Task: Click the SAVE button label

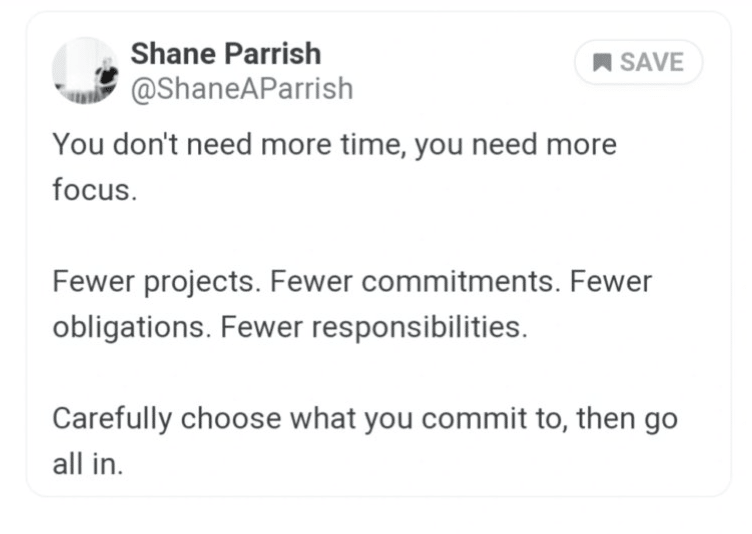Action: tap(652, 62)
